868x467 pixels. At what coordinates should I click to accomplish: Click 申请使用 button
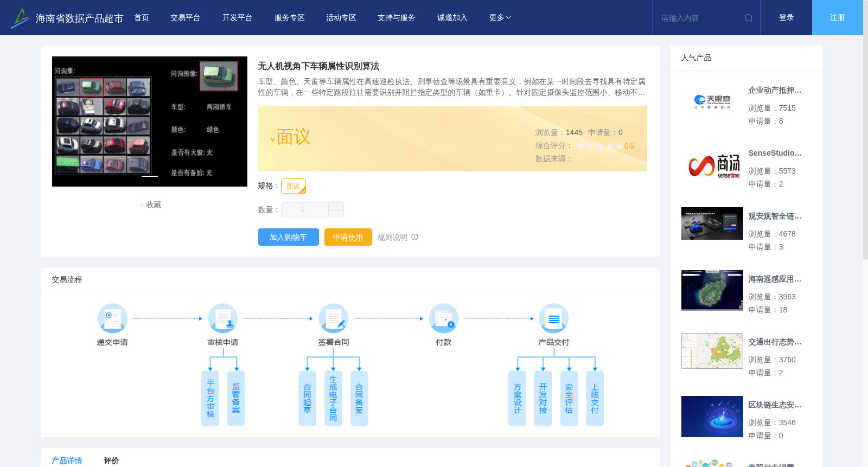coord(348,237)
